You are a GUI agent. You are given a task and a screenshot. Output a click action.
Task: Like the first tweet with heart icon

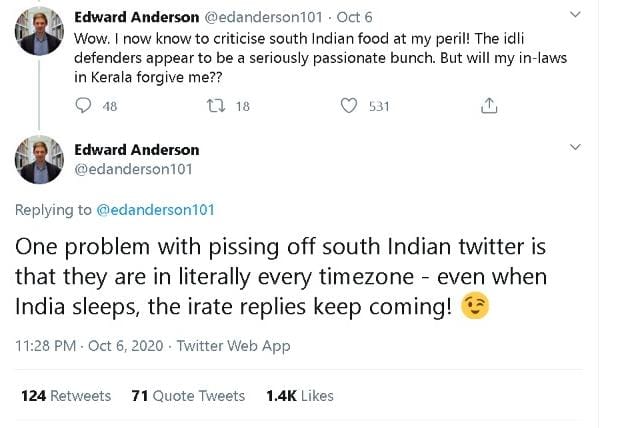[x=349, y=106]
